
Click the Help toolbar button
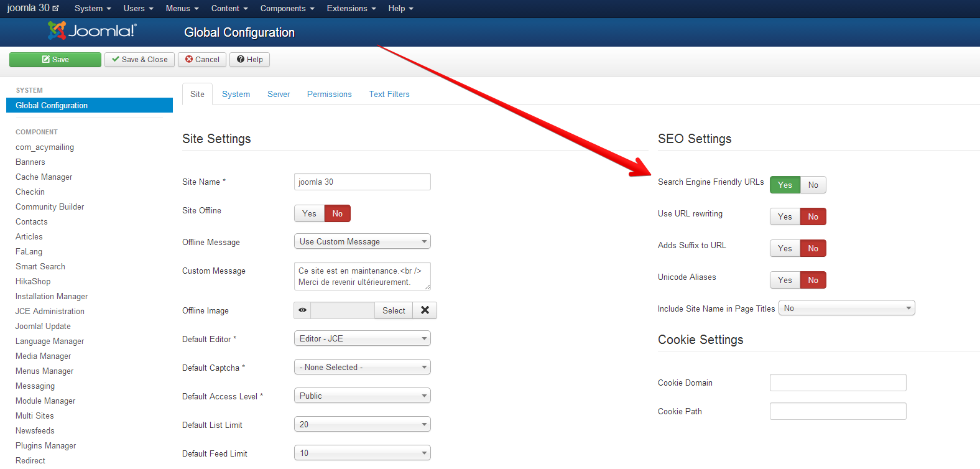pyautogui.click(x=250, y=60)
